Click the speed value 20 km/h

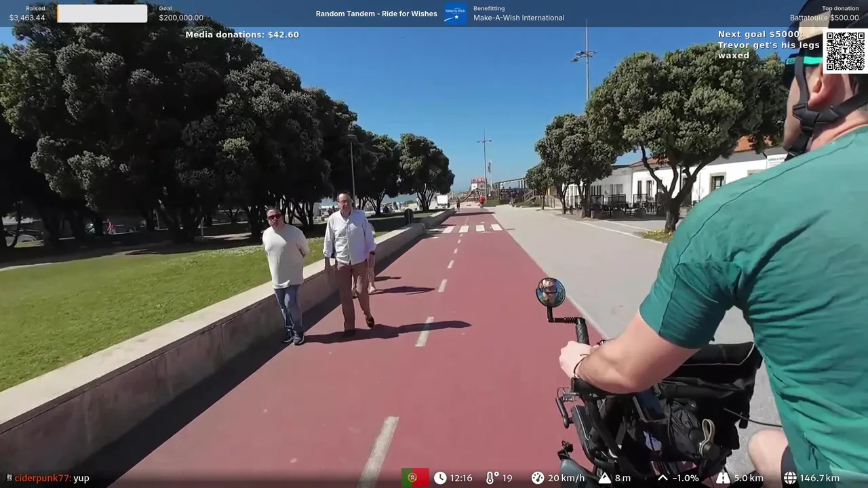coord(566,478)
